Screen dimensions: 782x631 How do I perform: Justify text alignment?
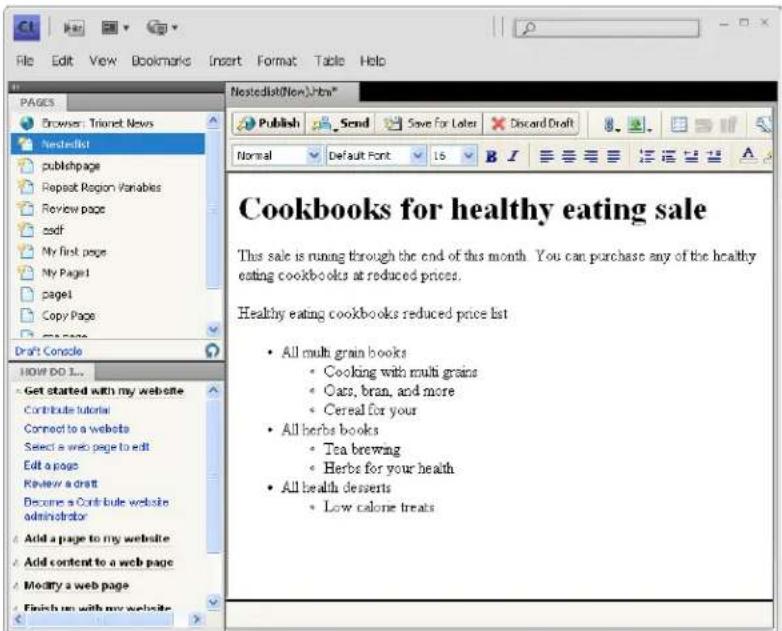point(613,156)
